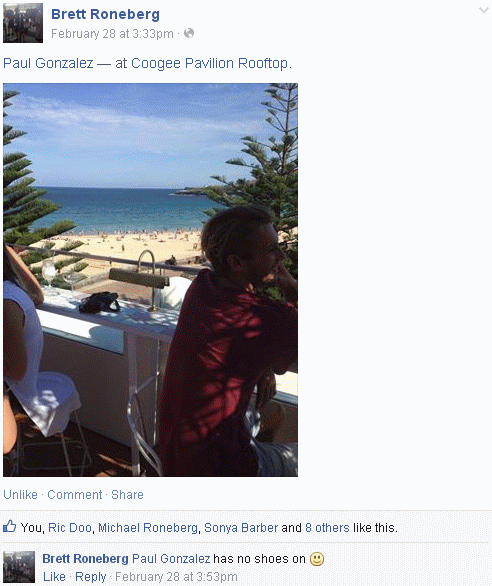Click Comment under the photo

coord(75,494)
